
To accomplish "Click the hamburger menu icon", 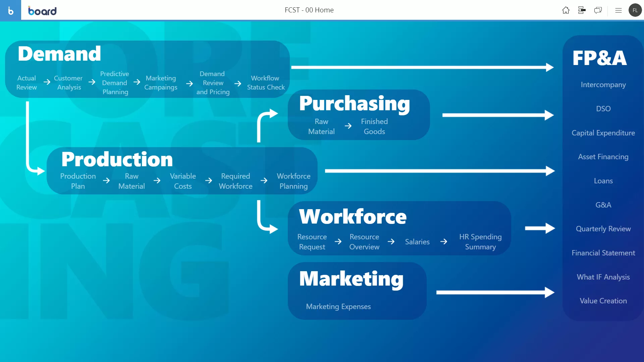I will coord(618,10).
